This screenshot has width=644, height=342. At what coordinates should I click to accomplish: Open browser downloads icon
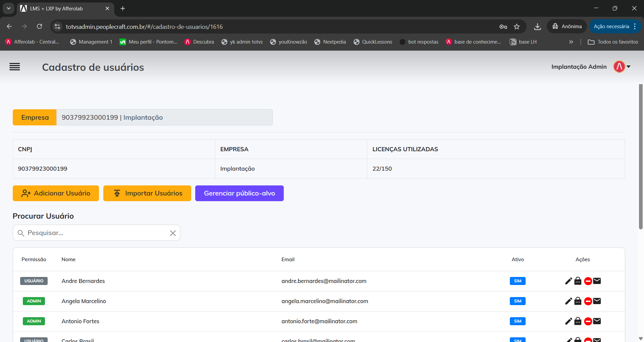537,26
